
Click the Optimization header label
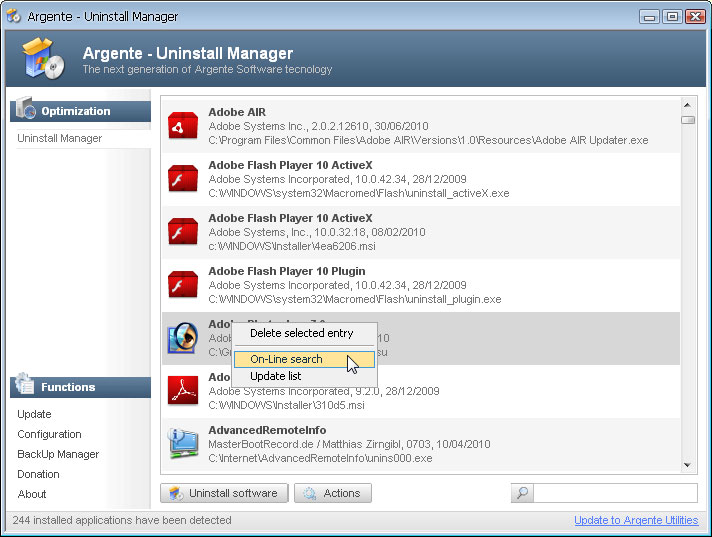click(75, 111)
